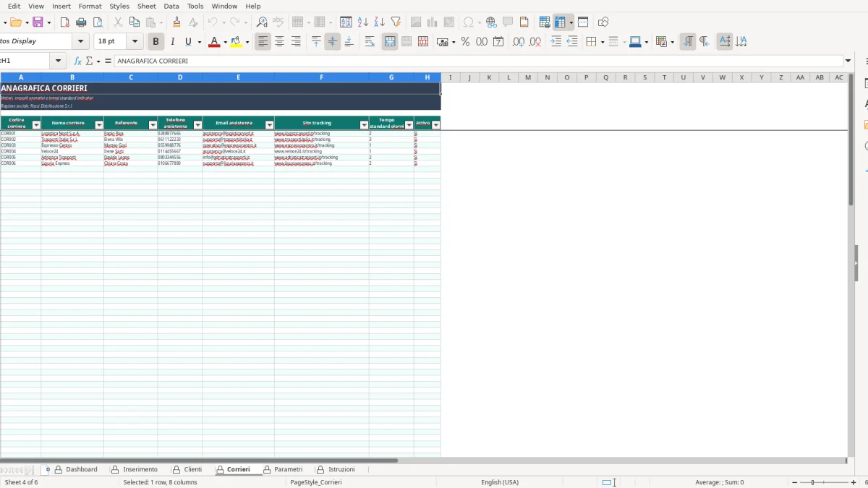This screenshot has height=488, width=868.
Task: Toggle Align Left
Action: tap(263, 42)
